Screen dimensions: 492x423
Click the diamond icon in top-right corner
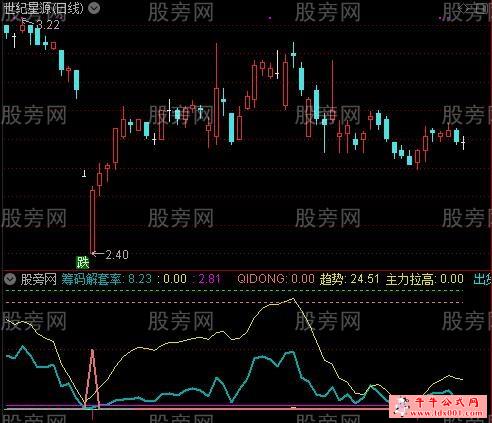coord(464,8)
